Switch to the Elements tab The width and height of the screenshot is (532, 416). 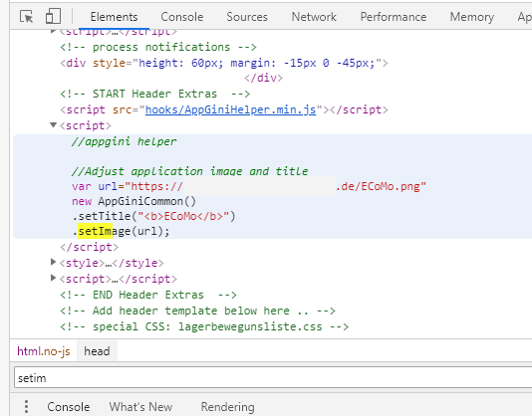click(114, 17)
